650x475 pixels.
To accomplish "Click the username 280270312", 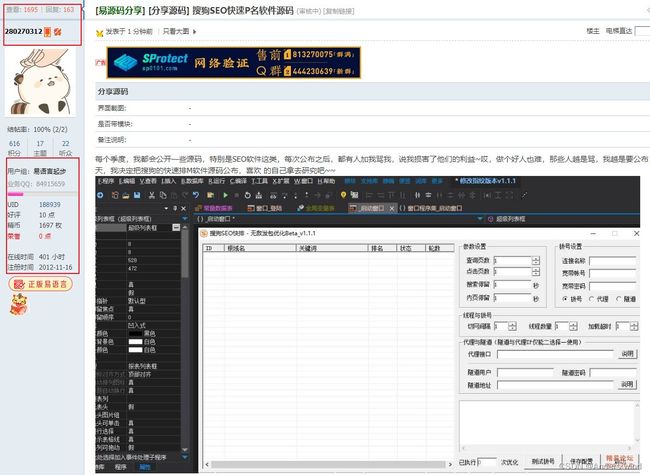I will coord(24,32).
